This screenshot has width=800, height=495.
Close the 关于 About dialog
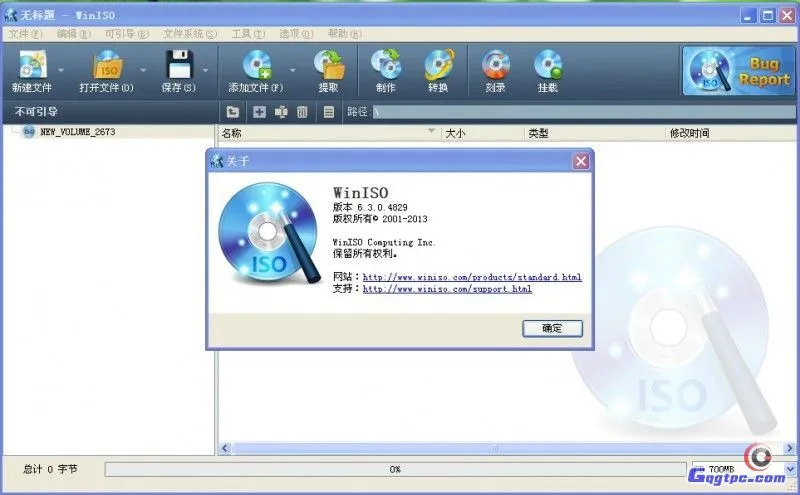pyautogui.click(x=581, y=161)
